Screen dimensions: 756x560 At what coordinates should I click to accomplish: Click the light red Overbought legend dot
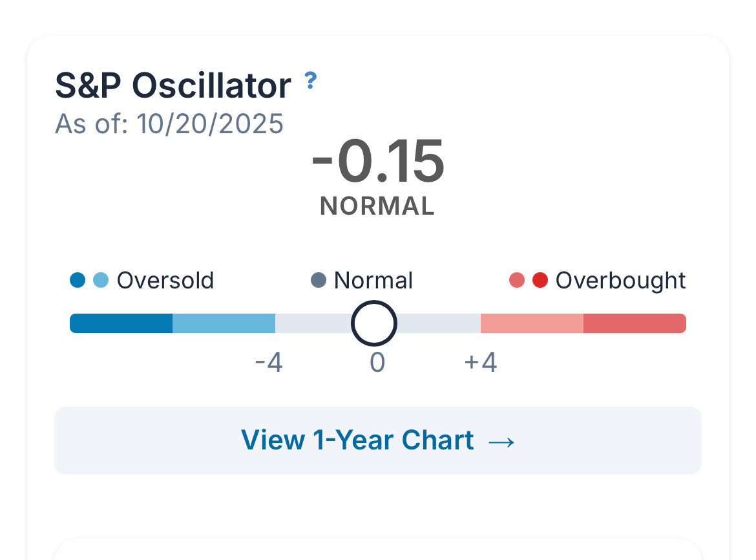(x=517, y=281)
